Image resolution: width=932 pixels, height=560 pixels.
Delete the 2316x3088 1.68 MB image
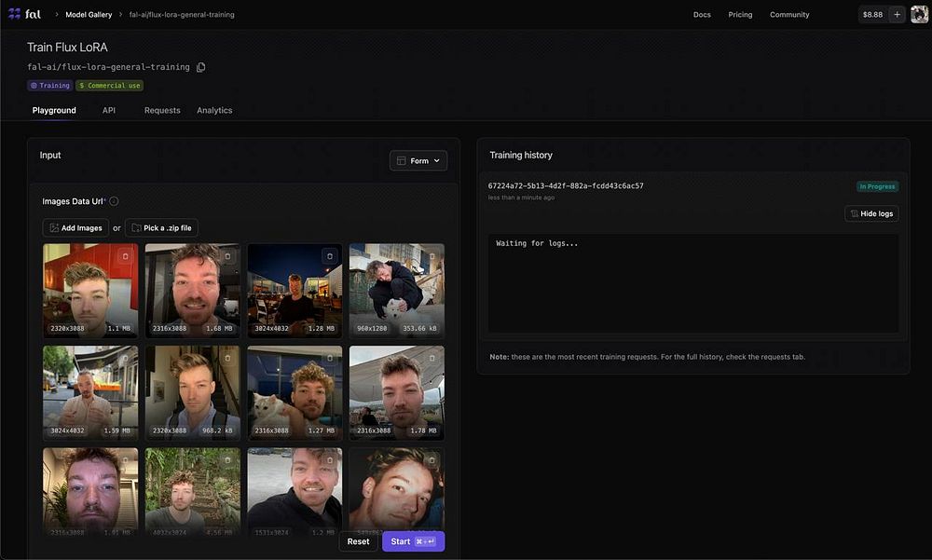pos(227,256)
